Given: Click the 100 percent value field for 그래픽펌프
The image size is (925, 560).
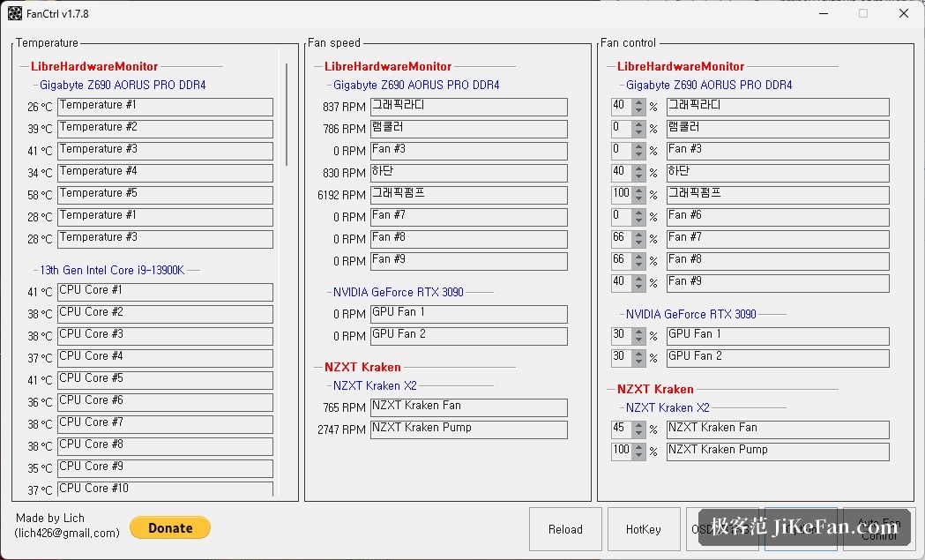Looking at the screenshot, I should pyautogui.click(x=622, y=195).
